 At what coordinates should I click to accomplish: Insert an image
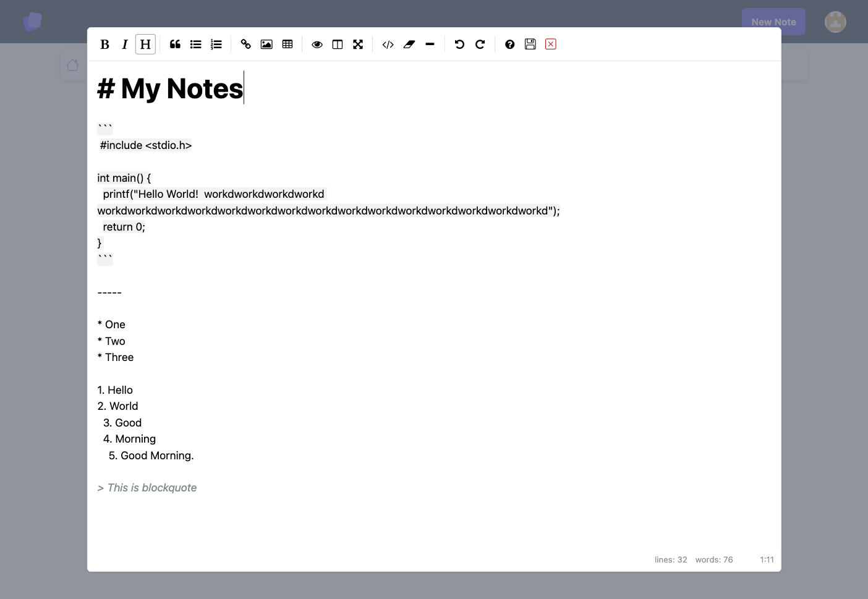click(266, 45)
